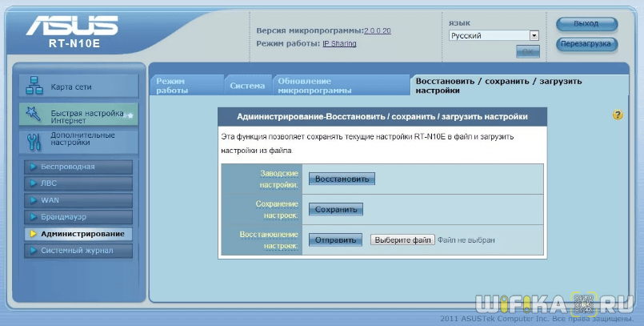Image resolution: width=644 pixels, height=326 pixels.
Task: Open the yellow question mark help icon
Action: tap(618, 115)
